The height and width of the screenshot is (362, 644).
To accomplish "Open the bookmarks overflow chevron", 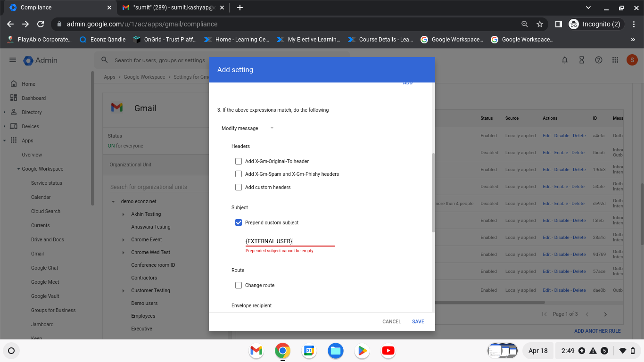I will pyautogui.click(x=633, y=40).
